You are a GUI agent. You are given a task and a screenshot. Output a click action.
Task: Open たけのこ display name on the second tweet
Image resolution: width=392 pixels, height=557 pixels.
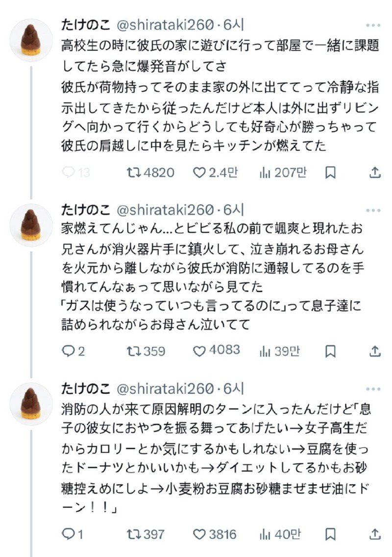click(x=85, y=210)
